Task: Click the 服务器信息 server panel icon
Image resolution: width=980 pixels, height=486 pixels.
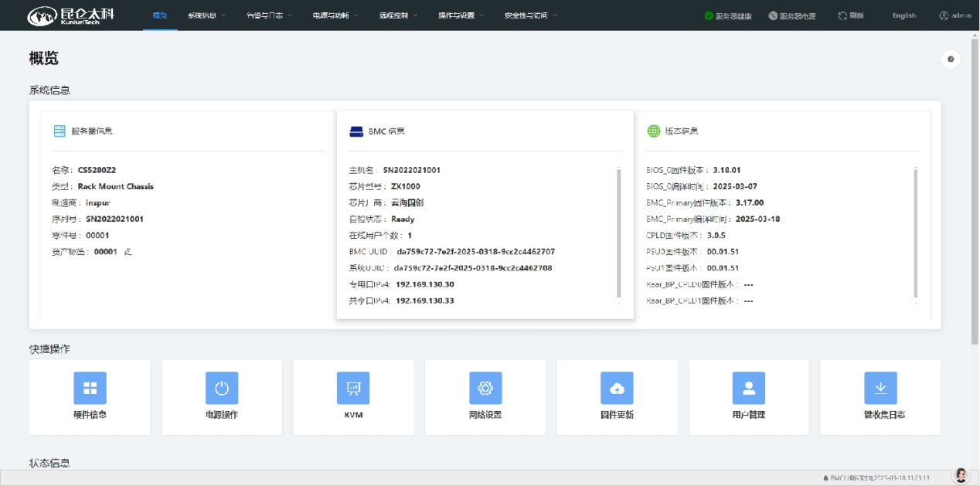Action: click(60, 131)
